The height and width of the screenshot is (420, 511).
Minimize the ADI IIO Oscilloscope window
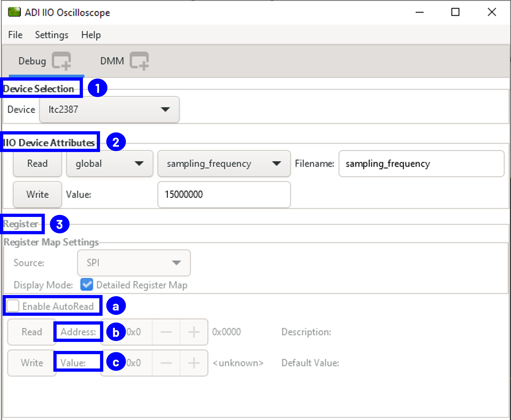(x=420, y=12)
